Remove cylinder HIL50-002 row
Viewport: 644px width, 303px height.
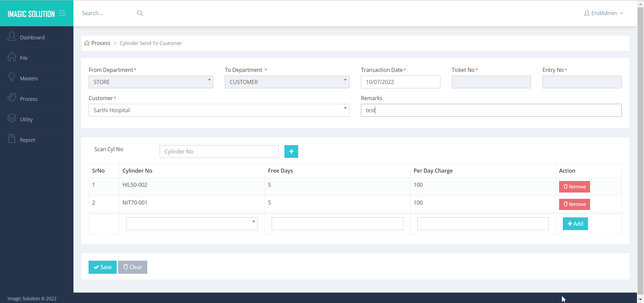point(574,187)
